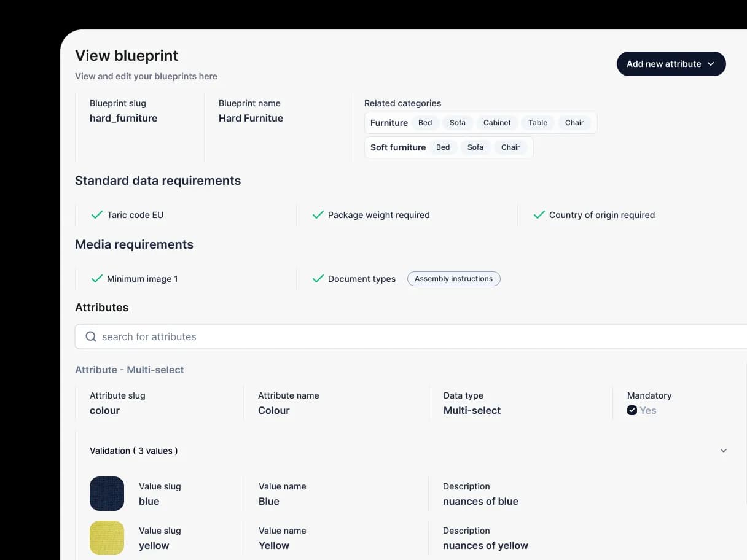Select the Assembly instructions document type pill

click(453, 278)
